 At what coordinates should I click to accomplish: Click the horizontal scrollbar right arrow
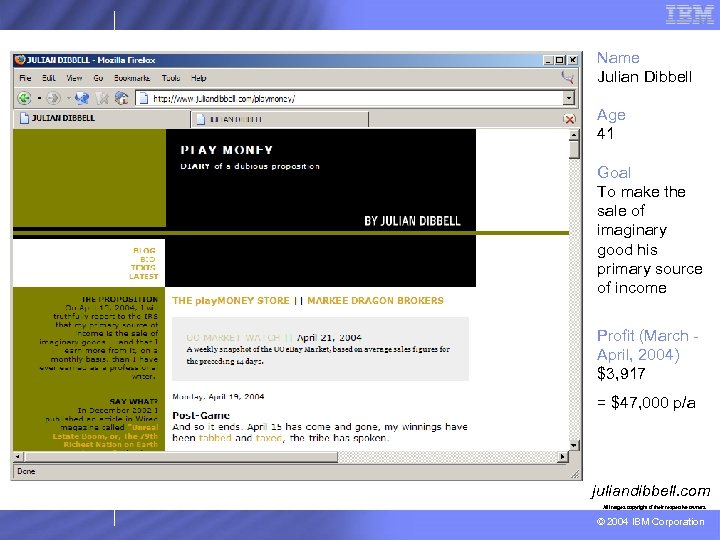[x=562, y=456]
